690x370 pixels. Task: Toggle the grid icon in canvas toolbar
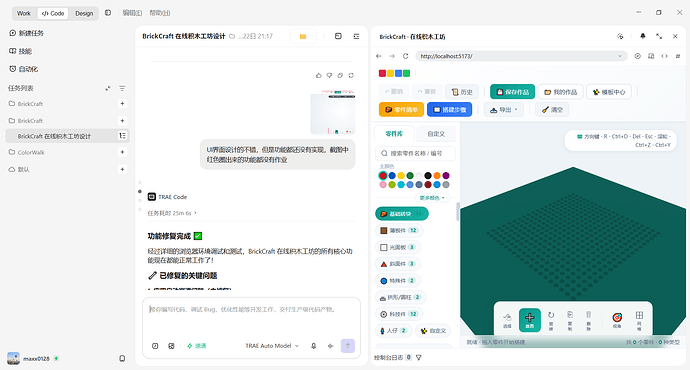[x=639, y=320]
